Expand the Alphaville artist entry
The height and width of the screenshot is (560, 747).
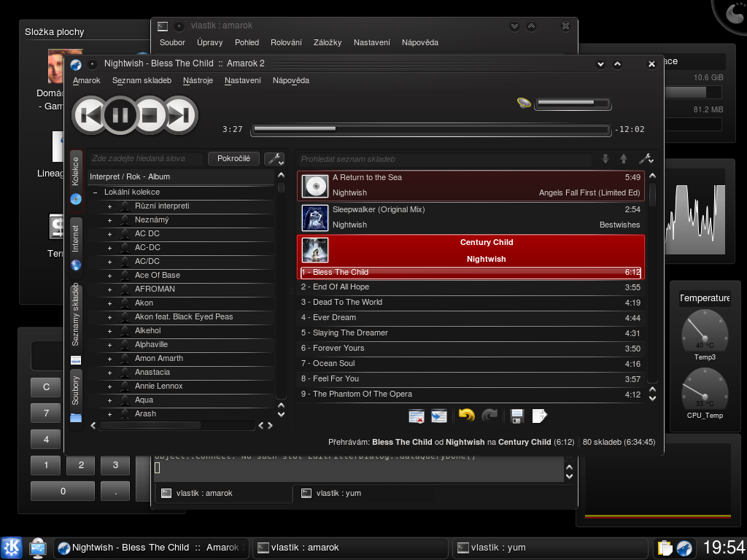pos(109,345)
